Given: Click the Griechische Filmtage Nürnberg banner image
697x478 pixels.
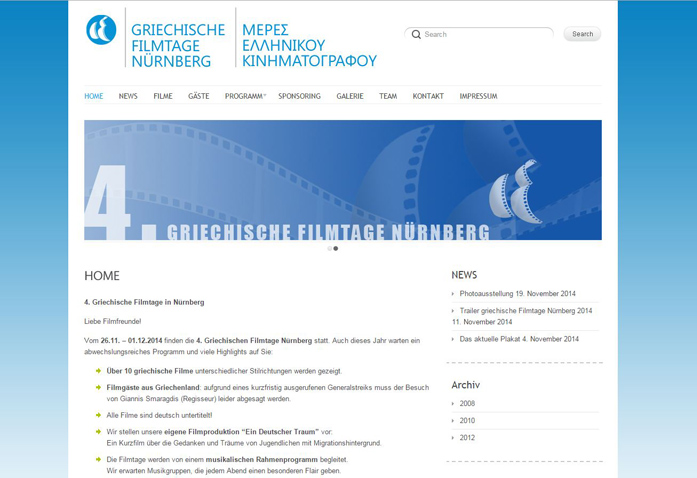Looking at the screenshot, I should [x=343, y=180].
